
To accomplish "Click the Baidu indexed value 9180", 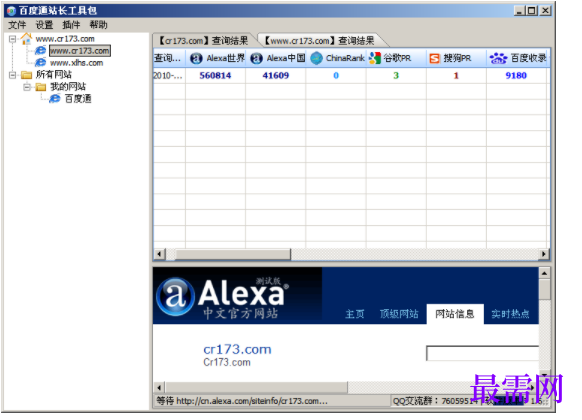I will click(516, 76).
